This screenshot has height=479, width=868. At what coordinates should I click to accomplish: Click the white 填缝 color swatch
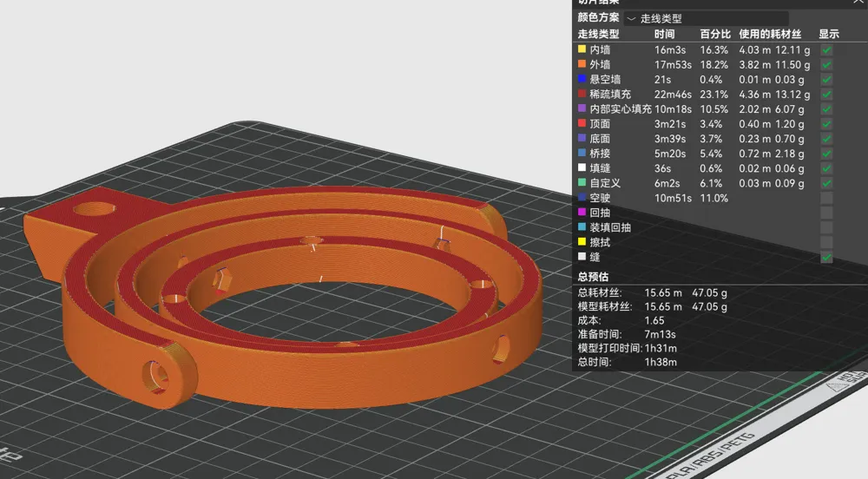[x=582, y=167]
